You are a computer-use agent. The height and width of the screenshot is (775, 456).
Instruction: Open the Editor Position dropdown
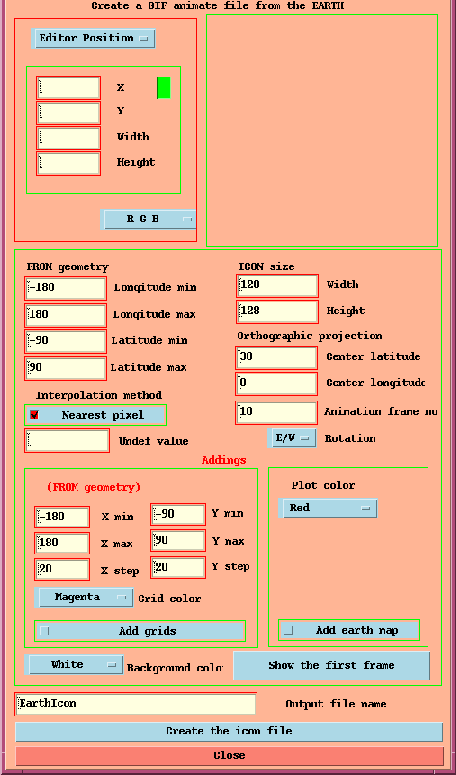click(94, 38)
